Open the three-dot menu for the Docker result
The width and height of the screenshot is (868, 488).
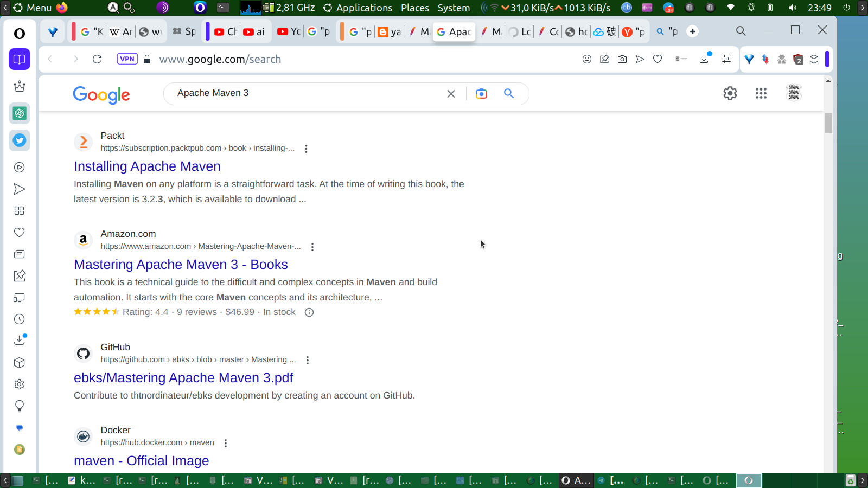point(226,443)
